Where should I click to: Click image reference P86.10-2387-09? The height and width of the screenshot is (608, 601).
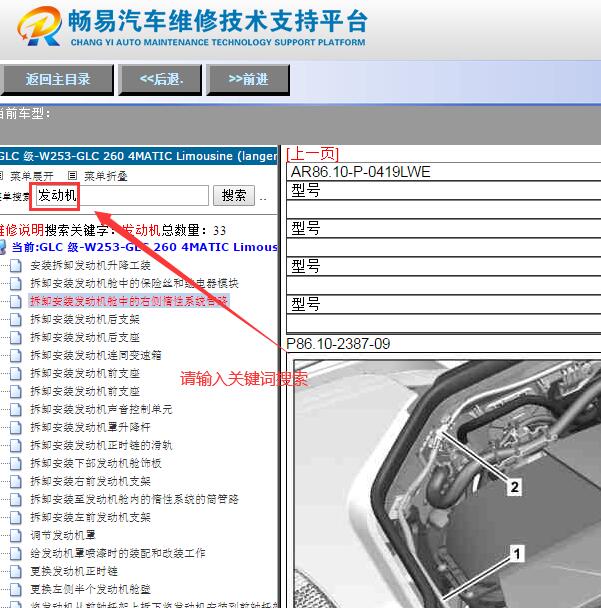click(x=338, y=344)
